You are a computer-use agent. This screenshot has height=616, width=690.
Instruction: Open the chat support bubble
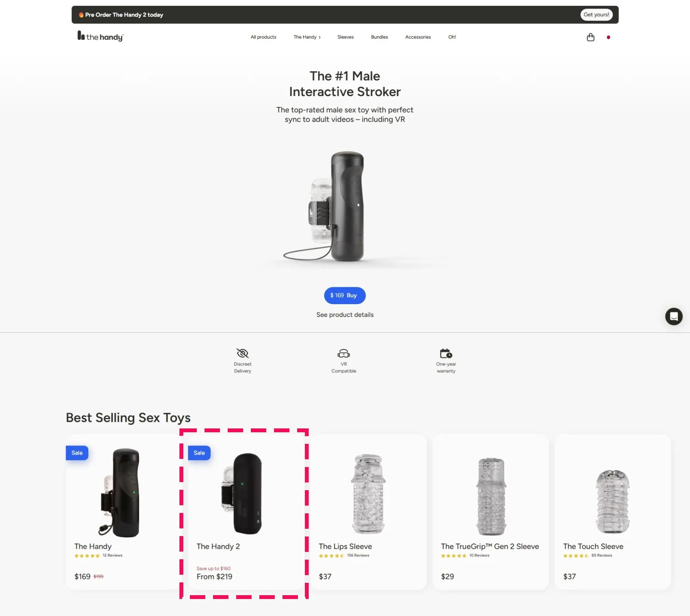[x=674, y=316]
